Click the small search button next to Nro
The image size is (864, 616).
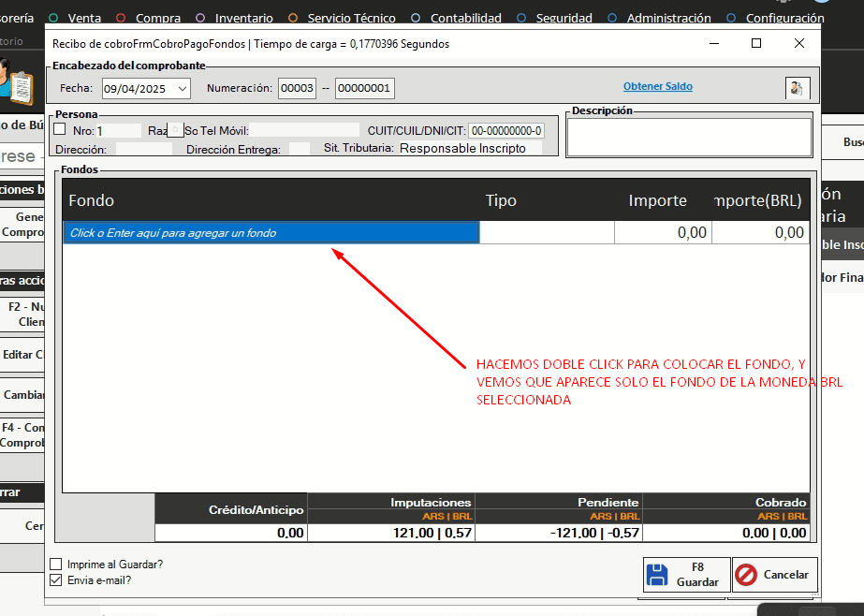click(x=174, y=130)
